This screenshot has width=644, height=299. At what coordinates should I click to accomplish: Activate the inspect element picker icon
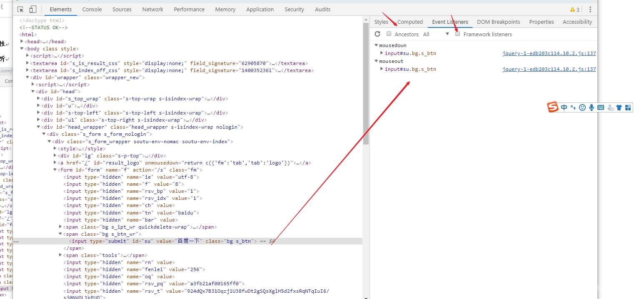(21, 10)
